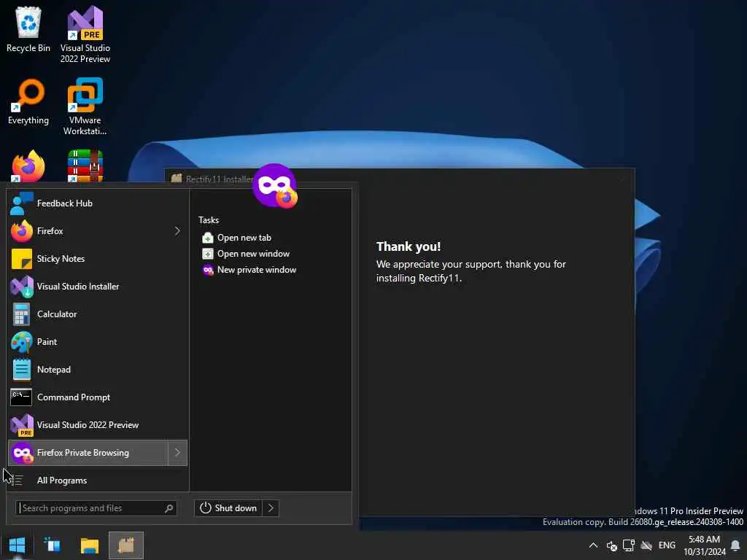This screenshot has height=560, width=747.
Task: Open the clock and date flyout
Action: point(704,545)
